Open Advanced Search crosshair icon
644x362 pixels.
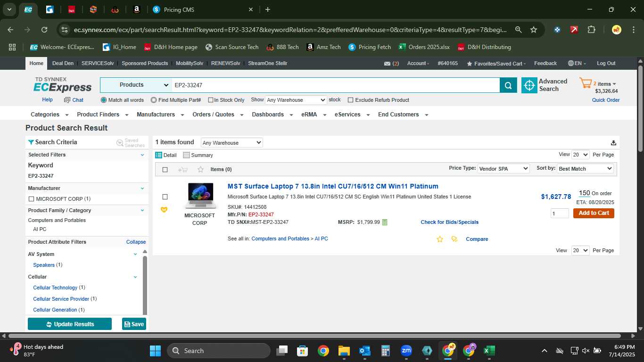pos(529,85)
